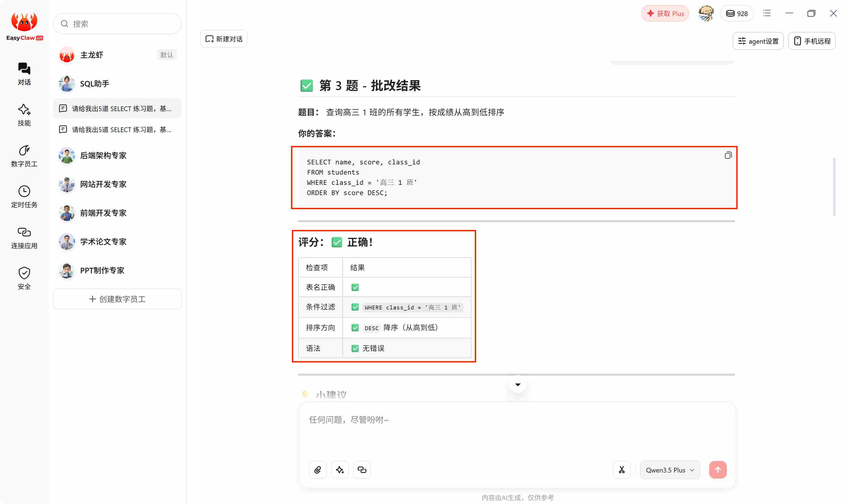
Task: Open the 连接应用 connect apps section
Action: (24, 237)
